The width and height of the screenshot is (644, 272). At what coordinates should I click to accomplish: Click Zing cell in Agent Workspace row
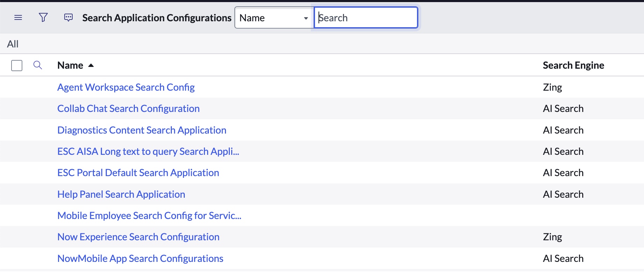point(552,87)
